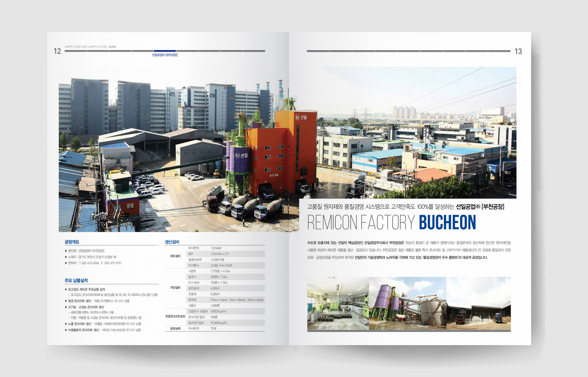Click the blue '선일공업㈜ [부천공장]' section tab label
The image size is (588, 377).
(165, 55)
